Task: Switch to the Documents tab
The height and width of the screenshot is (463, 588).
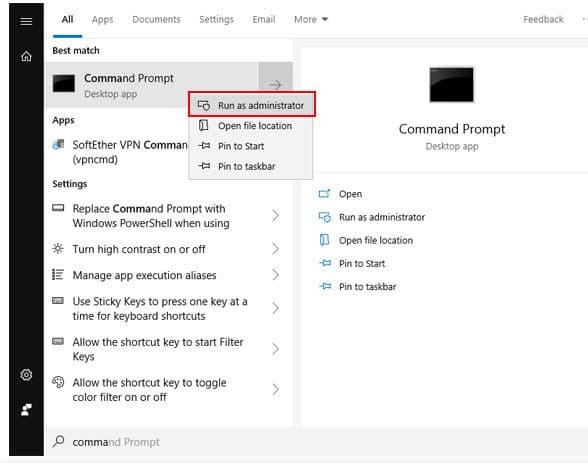Action: (156, 19)
